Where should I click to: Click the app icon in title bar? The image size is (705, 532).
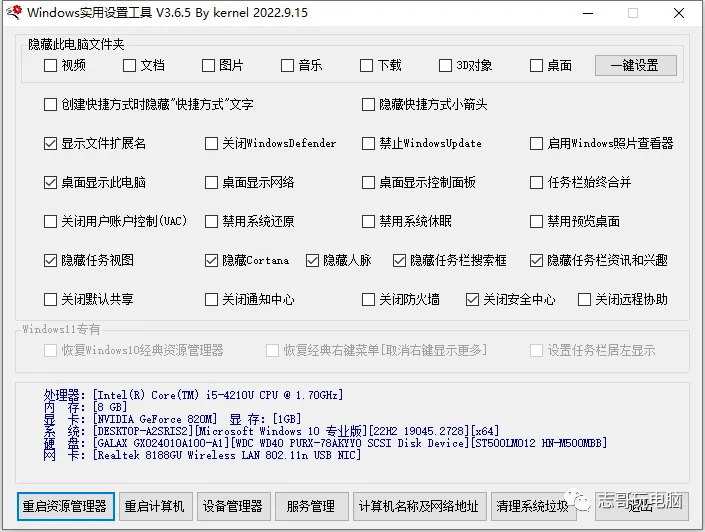click(x=13, y=14)
